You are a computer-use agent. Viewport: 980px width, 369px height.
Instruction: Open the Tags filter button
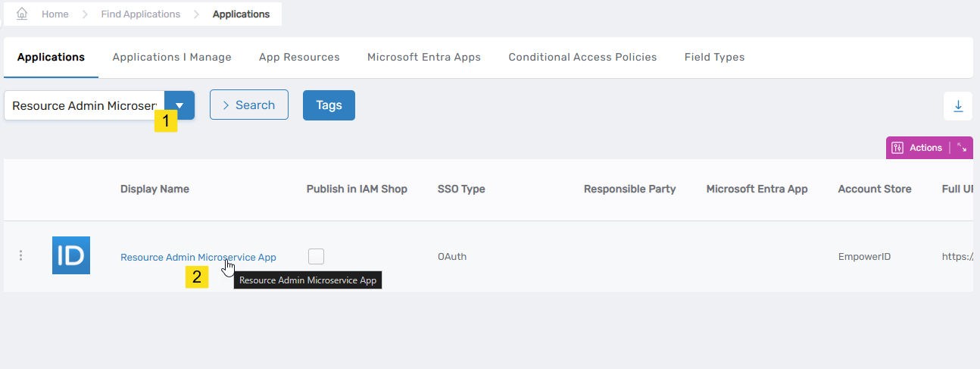tap(329, 105)
